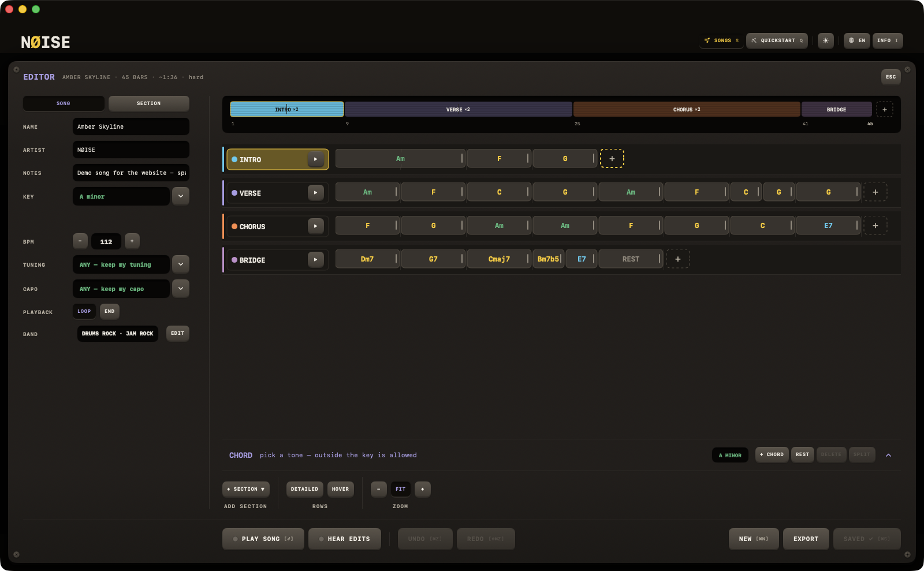Open the SONGS menu
Viewport: 924px width, 571px height.
(721, 40)
